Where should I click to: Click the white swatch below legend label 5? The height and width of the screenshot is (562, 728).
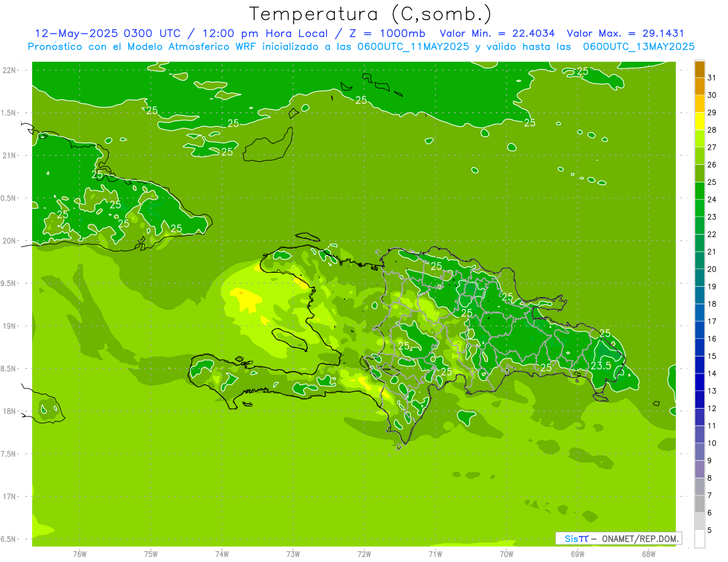(x=699, y=539)
